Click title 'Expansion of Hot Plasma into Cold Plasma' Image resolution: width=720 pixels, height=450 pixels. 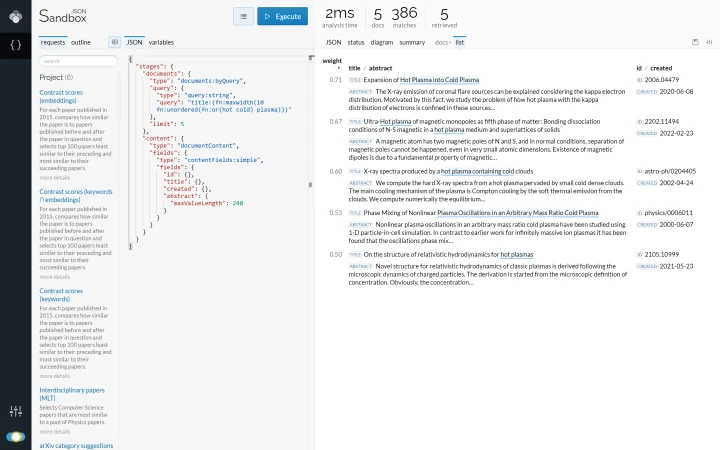pyautogui.click(x=421, y=80)
